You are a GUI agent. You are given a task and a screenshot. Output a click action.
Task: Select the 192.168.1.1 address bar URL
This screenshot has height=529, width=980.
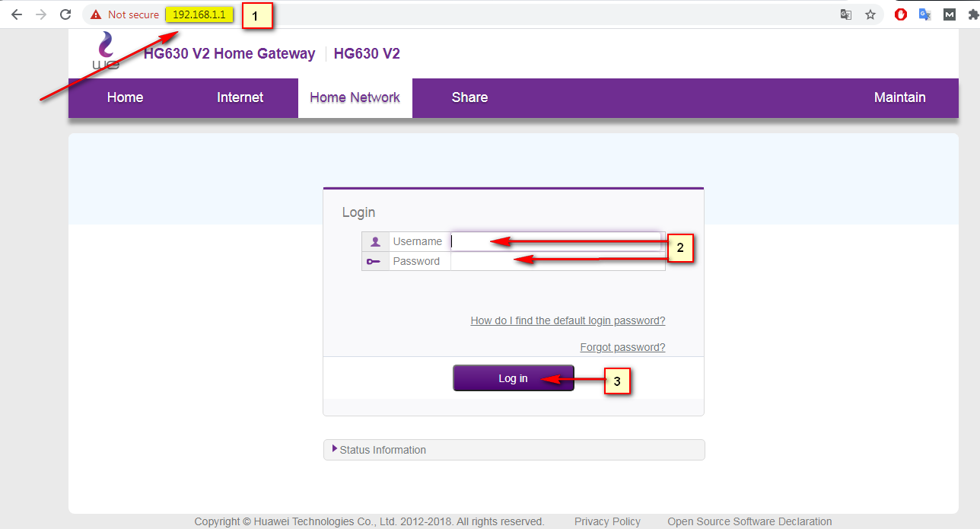pyautogui.click(x=199, y=14)
